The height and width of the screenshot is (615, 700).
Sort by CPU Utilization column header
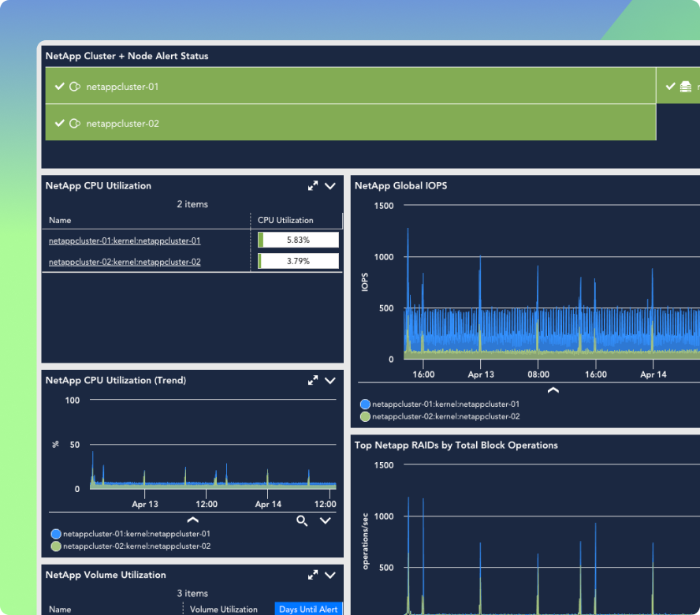(x=285, y=220)
